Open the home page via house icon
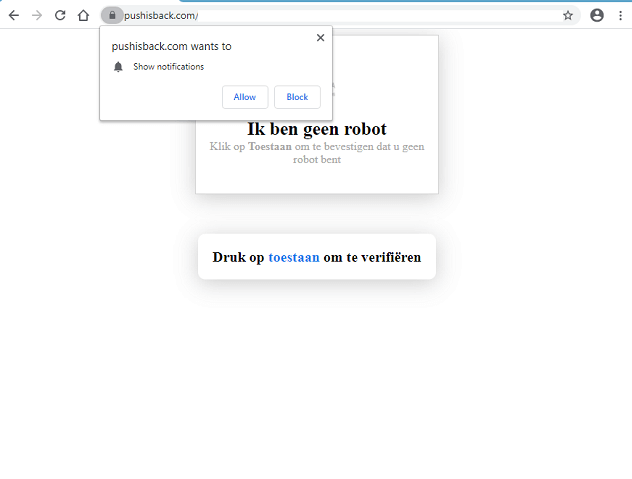The image size is (632, 479). (84, 15)
